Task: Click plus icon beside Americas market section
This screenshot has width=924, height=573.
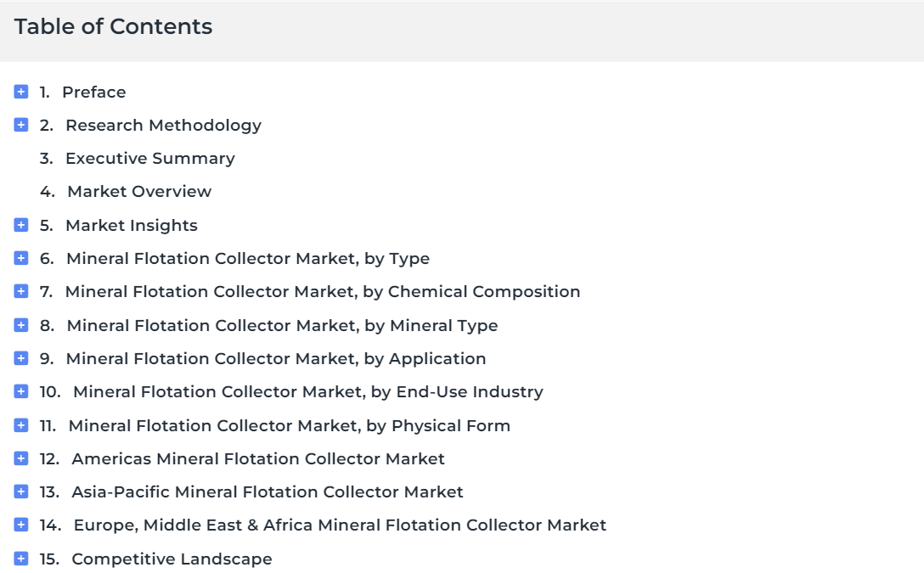Action: [21, 458]
